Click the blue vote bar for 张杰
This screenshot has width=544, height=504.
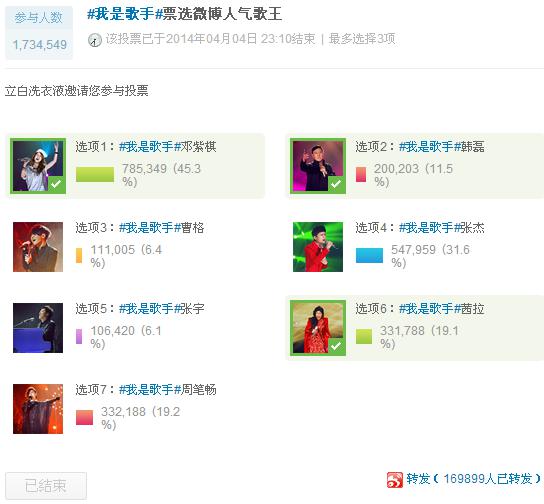(x=369, y=256)
